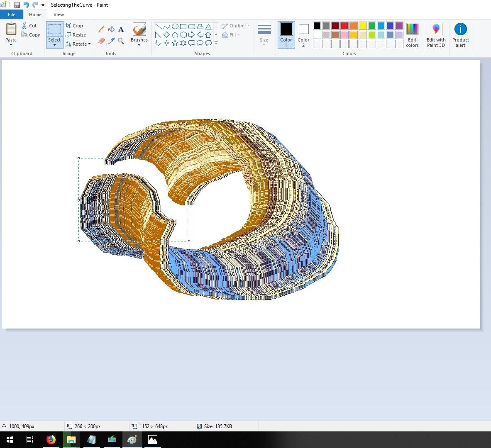Viewport: 491px width, 448px height.
Task: Choose the Oval shape
Action: coord(175,26)
